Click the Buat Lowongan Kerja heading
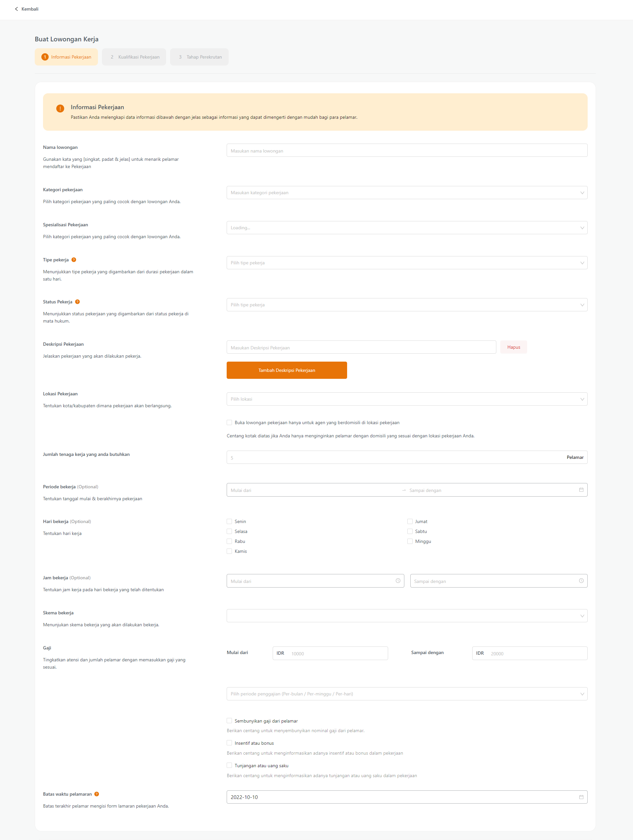633x840 pixels. pyautogui.click(x=67, y=39)
